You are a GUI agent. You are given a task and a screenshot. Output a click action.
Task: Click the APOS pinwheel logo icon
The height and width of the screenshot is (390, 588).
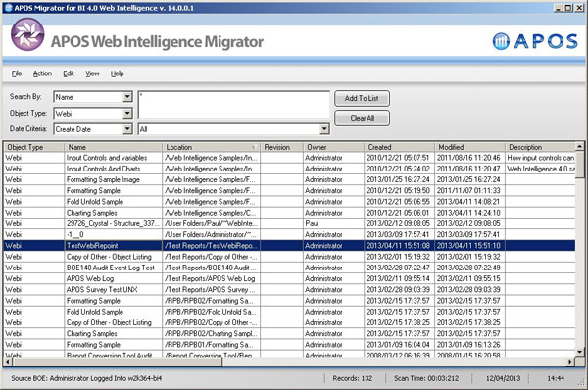tap(27, 34)
